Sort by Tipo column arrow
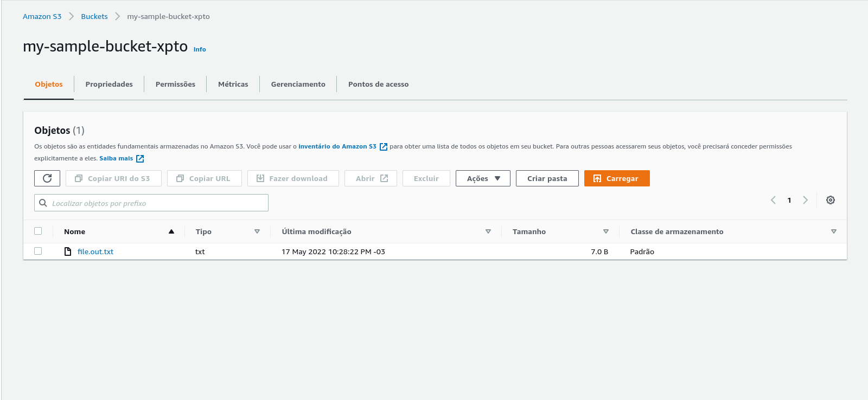Viewport: 868px width, 400px height. click(257, 231)
